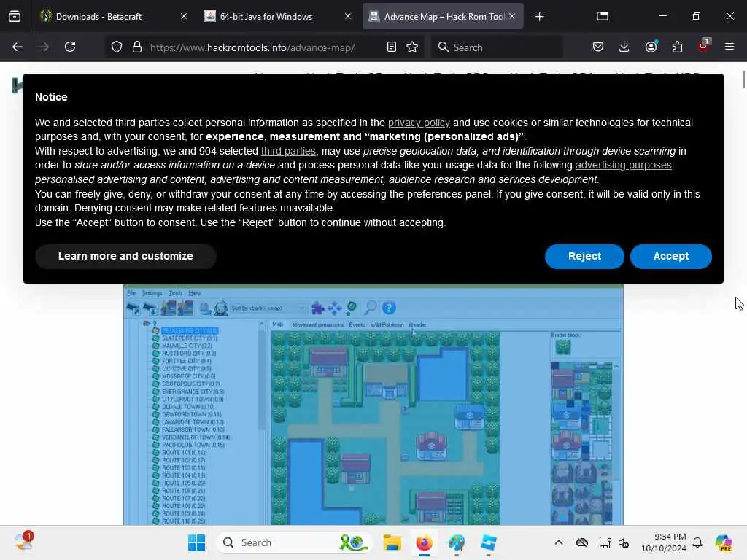Open the clock showing 9:34 PM
Screen dimensions: 747x560
tap(664, 542)
